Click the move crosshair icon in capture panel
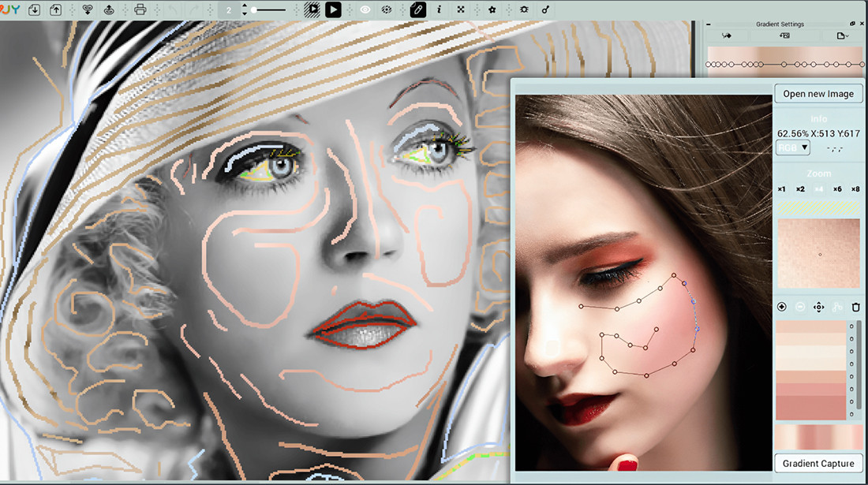The image size is (868, 485). click(x=819, y=307)
